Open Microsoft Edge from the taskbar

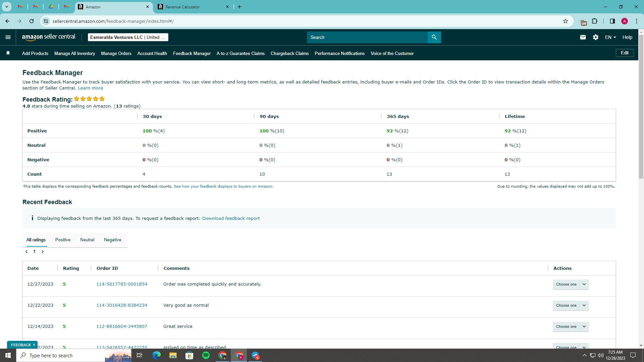(157, 355)
